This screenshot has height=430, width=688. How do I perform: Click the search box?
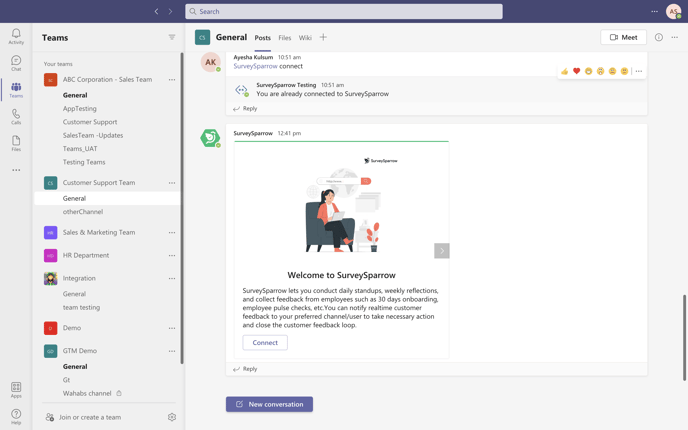344,11
